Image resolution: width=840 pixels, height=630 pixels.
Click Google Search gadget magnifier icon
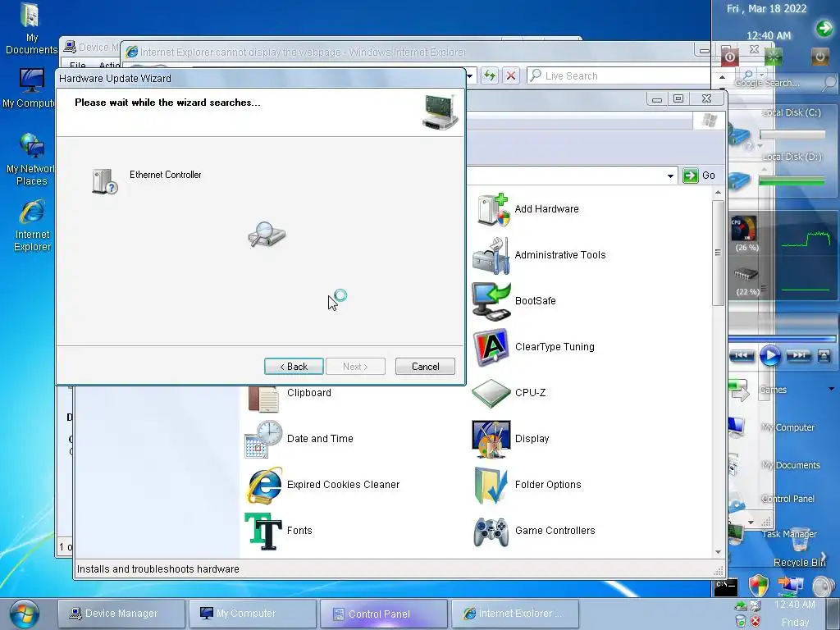[x=829, y=83]
